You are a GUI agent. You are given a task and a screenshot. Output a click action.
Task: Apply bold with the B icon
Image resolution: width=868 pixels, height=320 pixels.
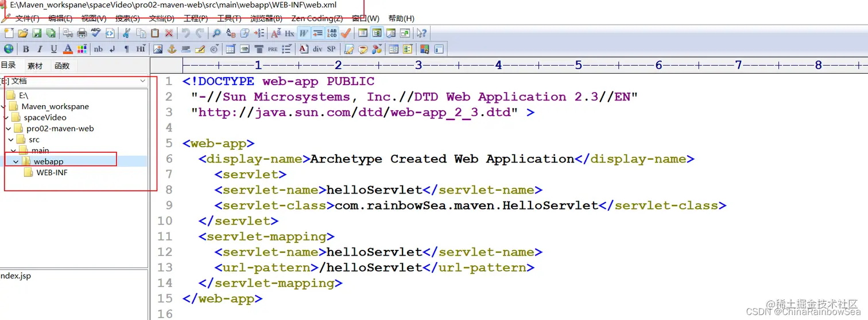point(26,49)
